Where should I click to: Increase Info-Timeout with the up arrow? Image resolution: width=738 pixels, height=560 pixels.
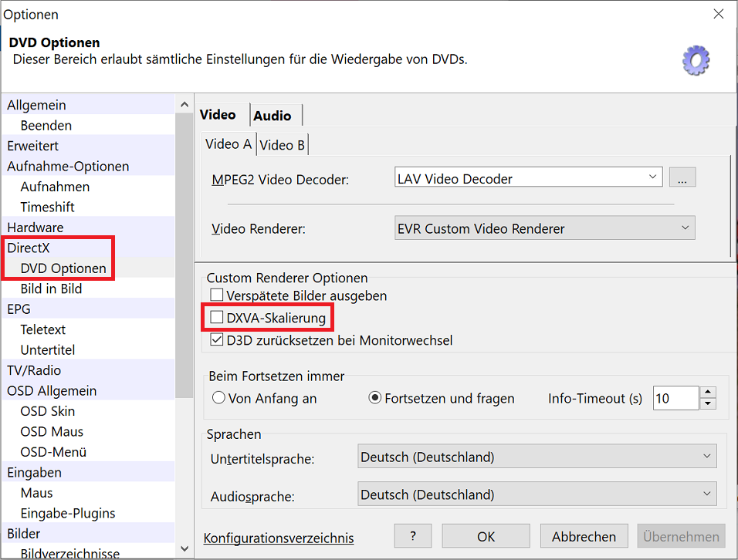click(708, 393)
